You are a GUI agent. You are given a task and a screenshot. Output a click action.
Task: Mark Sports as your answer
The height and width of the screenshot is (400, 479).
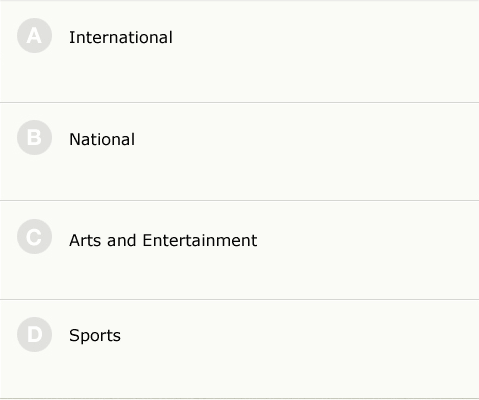coord(239,349)
